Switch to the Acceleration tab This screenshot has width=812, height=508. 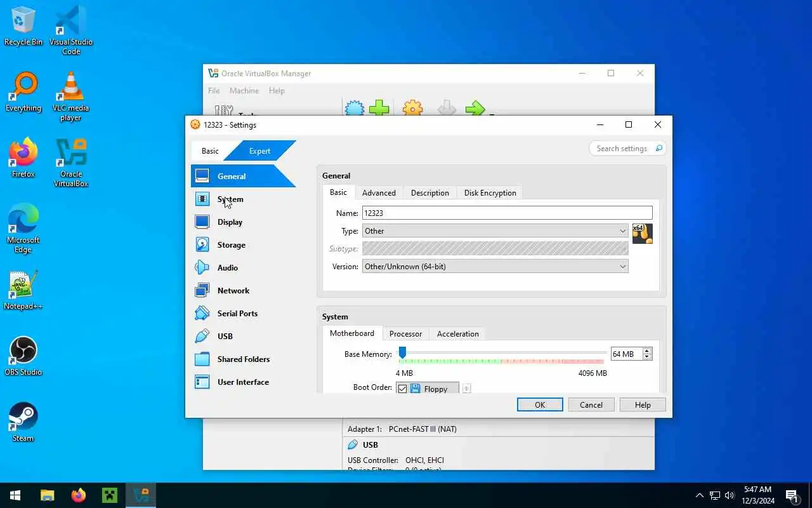tap(457, 334)
